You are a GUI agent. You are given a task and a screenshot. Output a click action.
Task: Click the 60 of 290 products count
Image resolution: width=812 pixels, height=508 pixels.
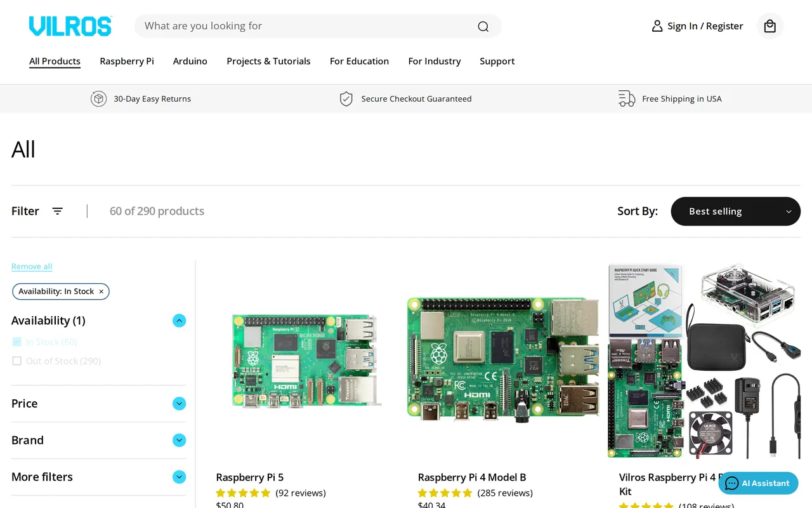(x=157, y=211)
